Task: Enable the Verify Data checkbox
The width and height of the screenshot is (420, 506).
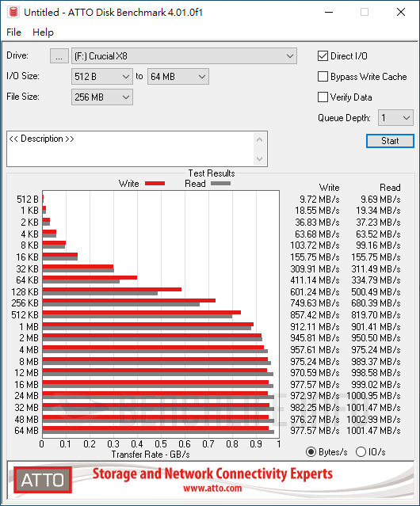Action: pyautogui.click(x=323, y=97)
